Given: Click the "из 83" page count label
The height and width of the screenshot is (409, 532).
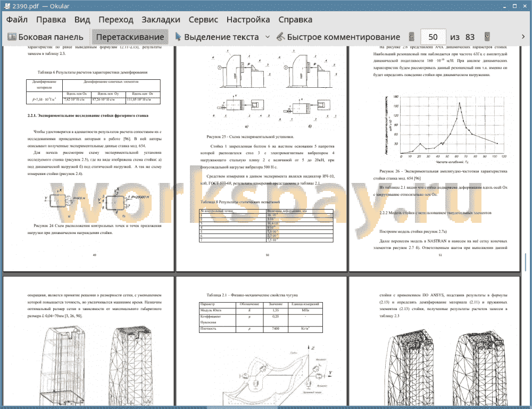Looking at the screenshot, I should pos(462,37).
